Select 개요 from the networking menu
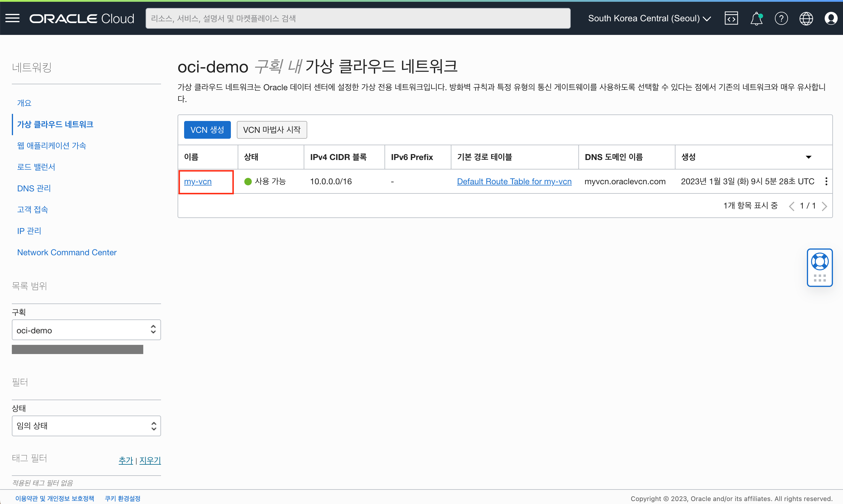This screenshot has width=843, height=504. [25, 103]
